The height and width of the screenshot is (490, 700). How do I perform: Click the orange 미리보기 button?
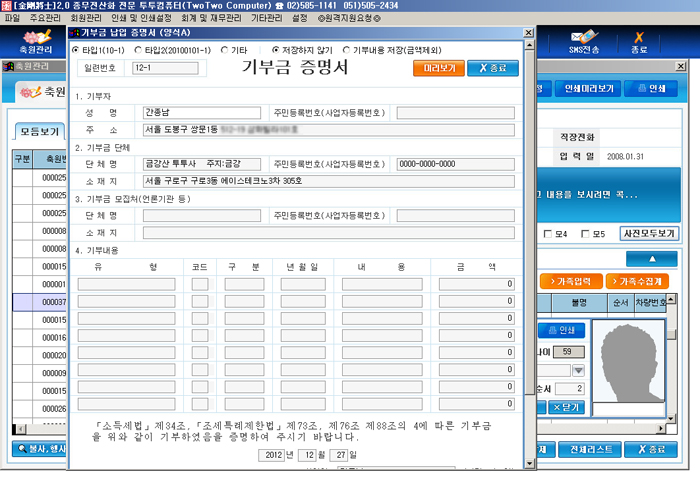pos(439,68)
